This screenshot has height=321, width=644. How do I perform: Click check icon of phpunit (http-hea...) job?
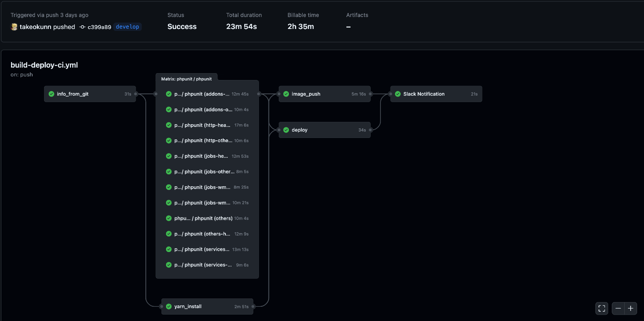click(x=169, y=125)
